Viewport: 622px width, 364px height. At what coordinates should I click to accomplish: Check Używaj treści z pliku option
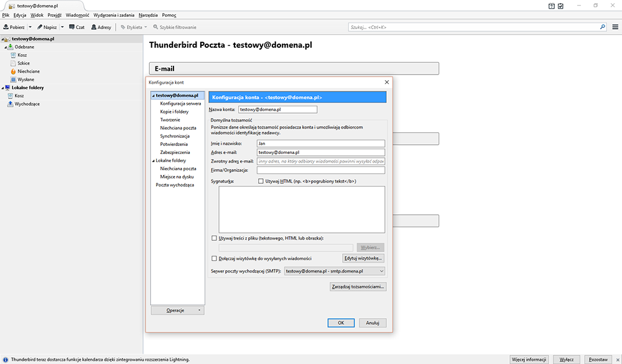point(214,238)
